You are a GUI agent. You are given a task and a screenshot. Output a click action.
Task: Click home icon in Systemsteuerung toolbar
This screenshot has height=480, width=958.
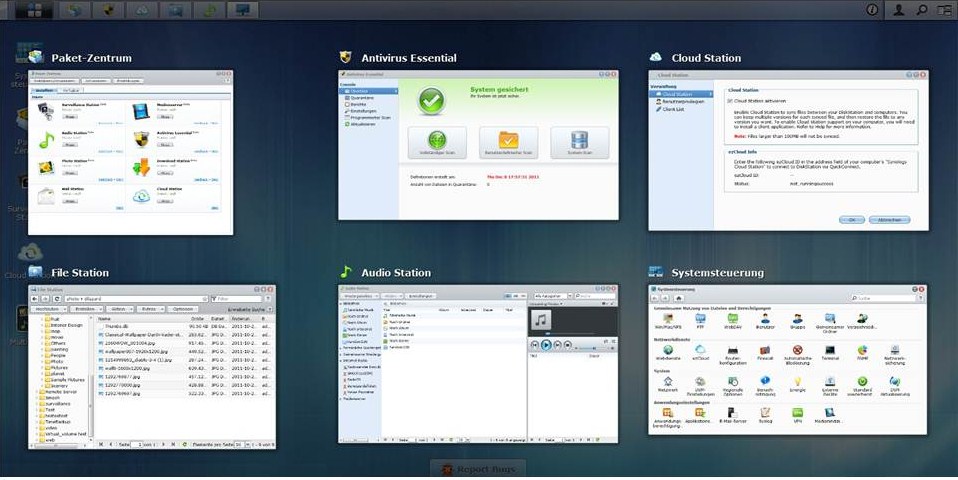[679, 298]
